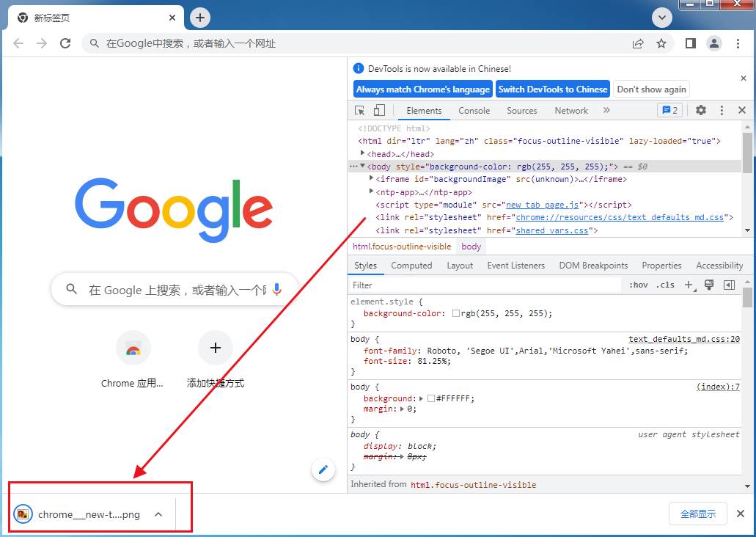Click Always match Chrome's language
The height and width of the screenshot is (537, 756).
423,89
